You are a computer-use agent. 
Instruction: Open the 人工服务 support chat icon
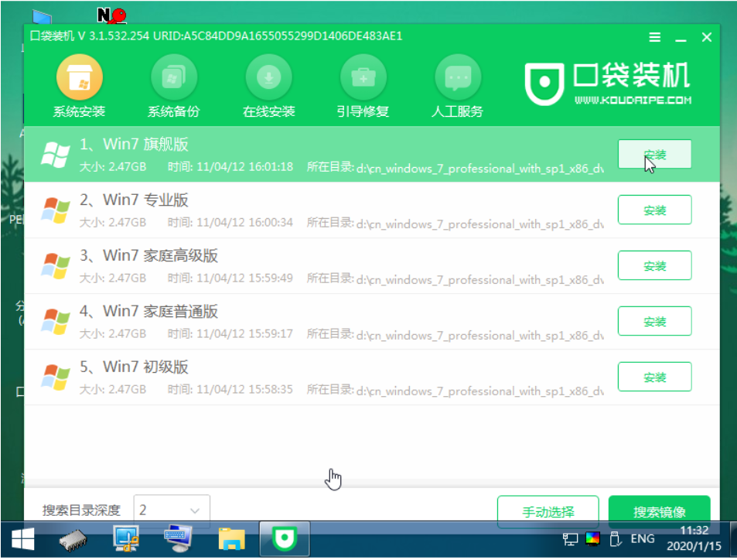(458, 77)
